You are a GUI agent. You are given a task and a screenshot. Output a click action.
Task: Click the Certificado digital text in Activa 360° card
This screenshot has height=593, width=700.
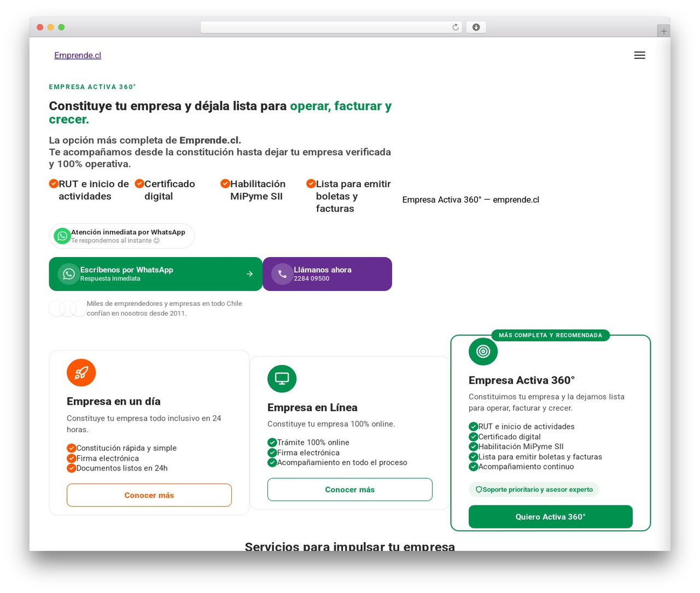510,437
